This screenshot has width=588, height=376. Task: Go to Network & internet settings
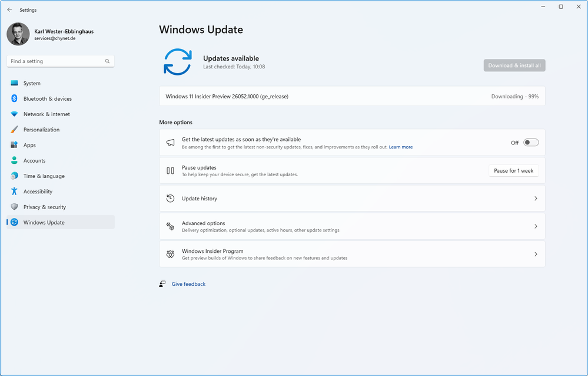61,114
